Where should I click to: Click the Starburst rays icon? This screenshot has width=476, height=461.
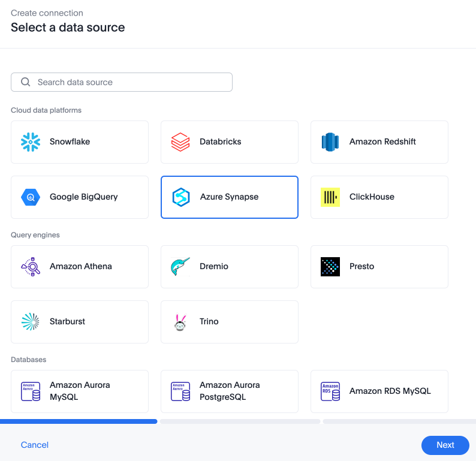pyautogui.click(x=31, y=322)
